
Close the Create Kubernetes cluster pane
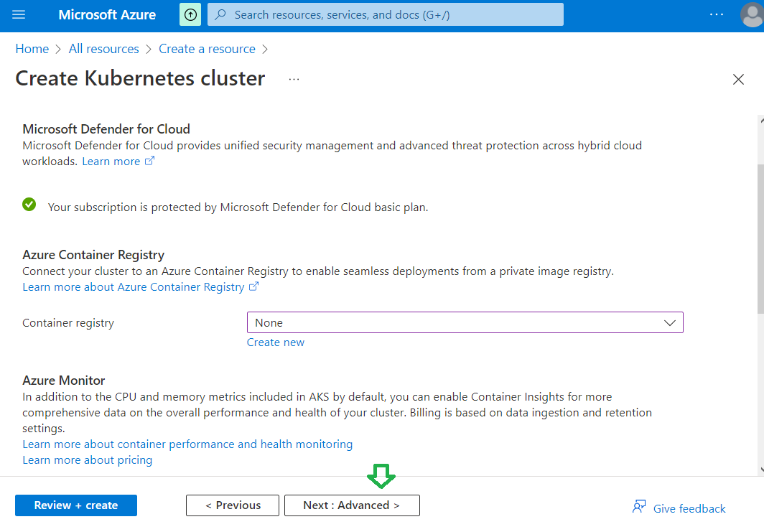tap(738, 80)
